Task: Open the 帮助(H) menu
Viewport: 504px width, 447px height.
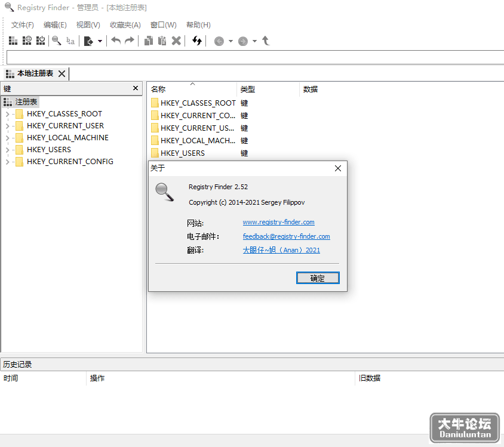Action: point(198,24)
